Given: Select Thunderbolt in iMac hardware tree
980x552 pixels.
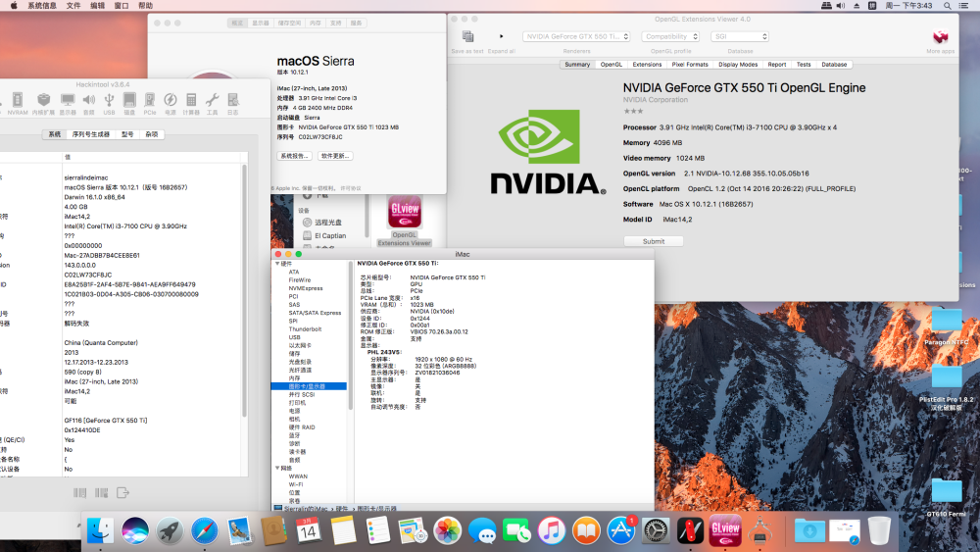Looking at the screenshot, I should [x=305, y=328].
